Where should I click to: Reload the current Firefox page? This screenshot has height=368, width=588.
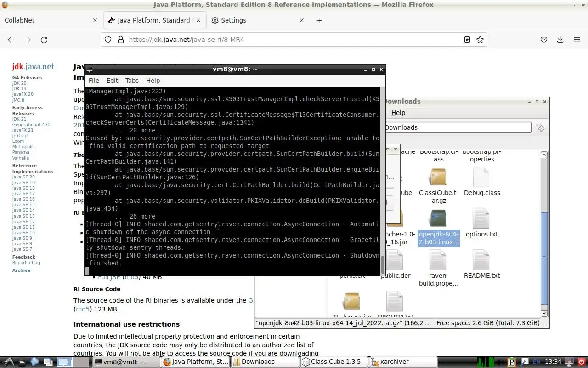click(x=44, y=40)
